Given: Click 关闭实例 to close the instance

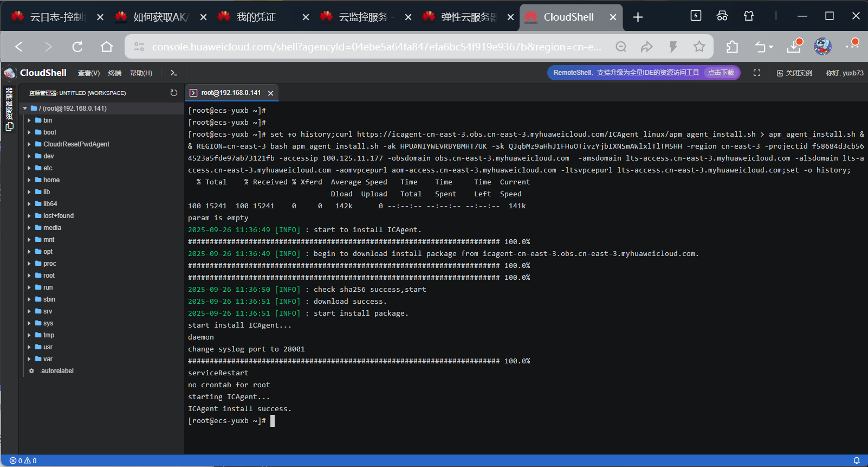Looking at the screenshot, I should [794, 73].
